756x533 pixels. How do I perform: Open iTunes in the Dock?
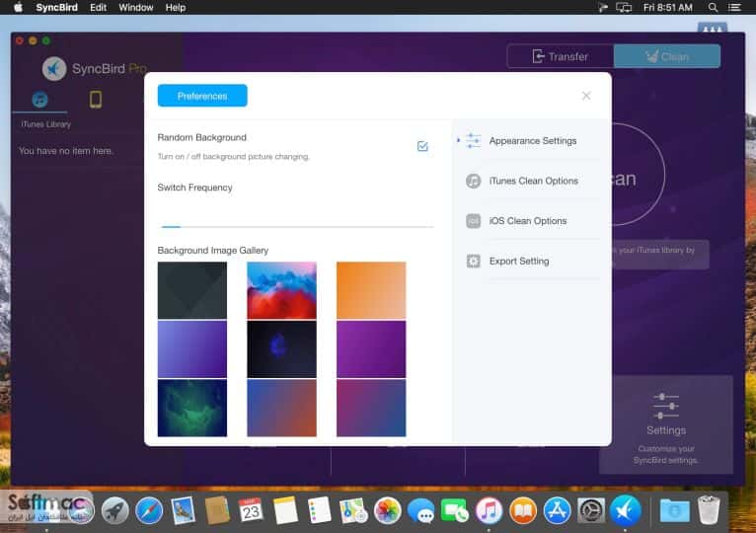point(489,511)
